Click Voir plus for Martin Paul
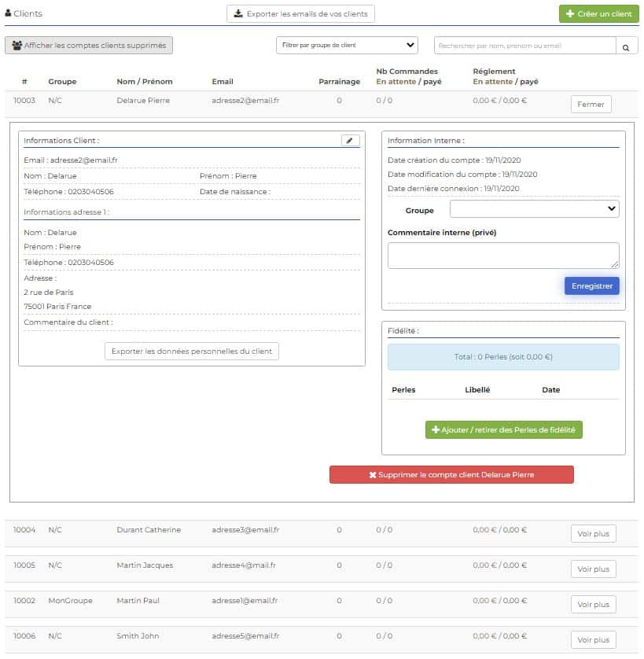 click(593, 605)
